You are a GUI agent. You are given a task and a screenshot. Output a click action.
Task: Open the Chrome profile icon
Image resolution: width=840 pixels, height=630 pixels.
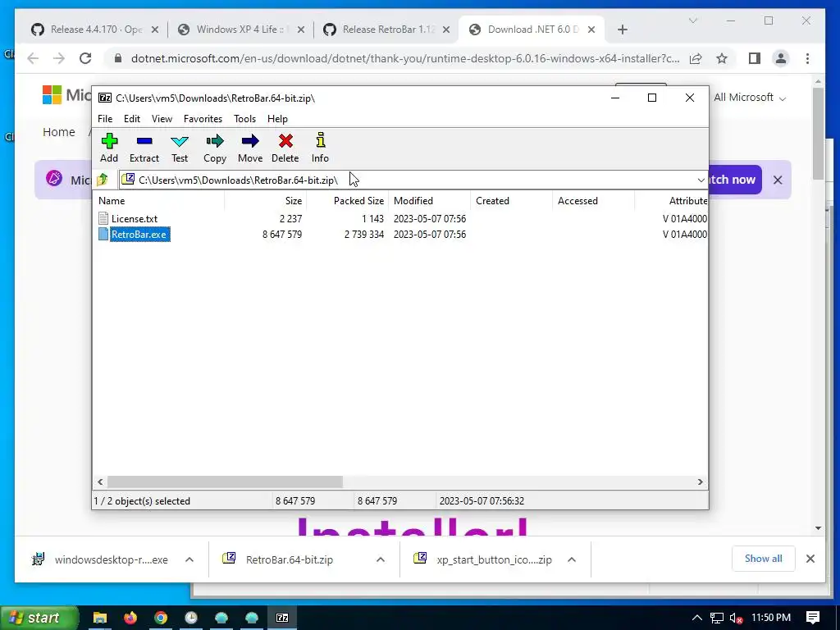(781, 58)
